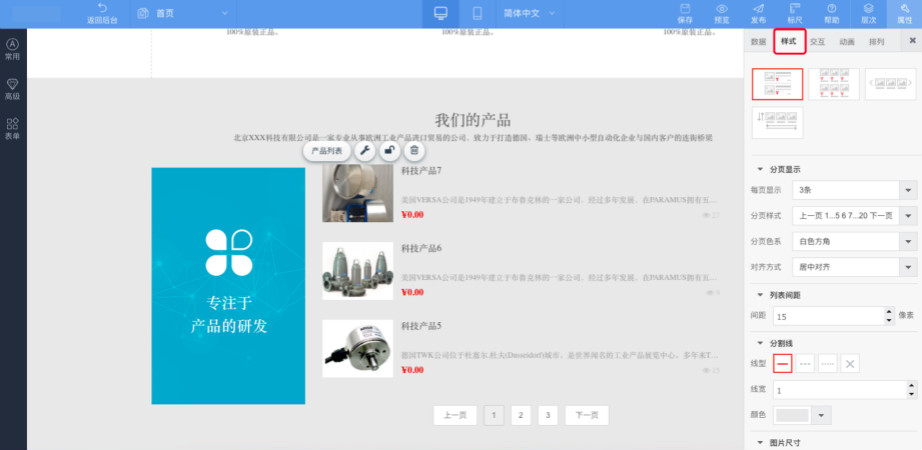Viewport: 922px width, 450px height.
Task: Collapse the 分页显示 section
Action: (x=760, y=169)
